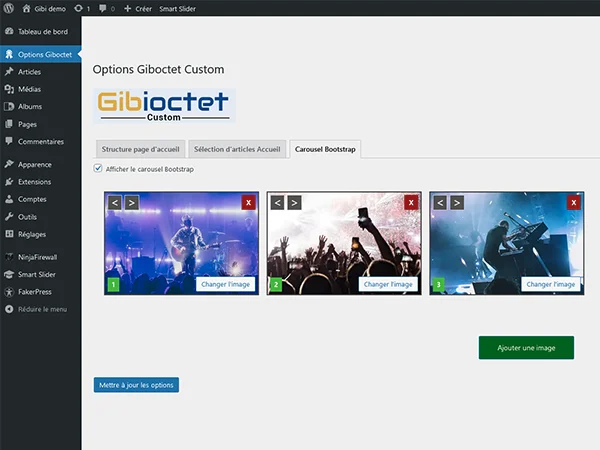Delete image 2 with red X

click(x=411, y=202)
